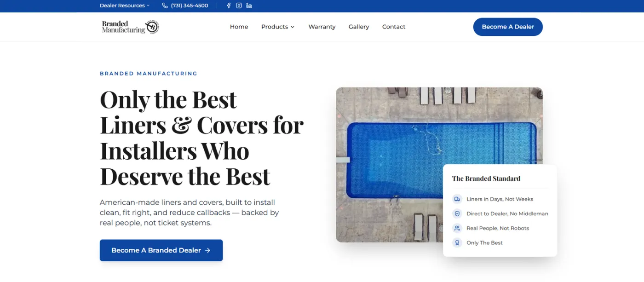The height and width of the screenshot is (282, 644).
Task: Click the shield icon beside Direct to Dealer
Action: pyautogui.click(x=457, y=213)
